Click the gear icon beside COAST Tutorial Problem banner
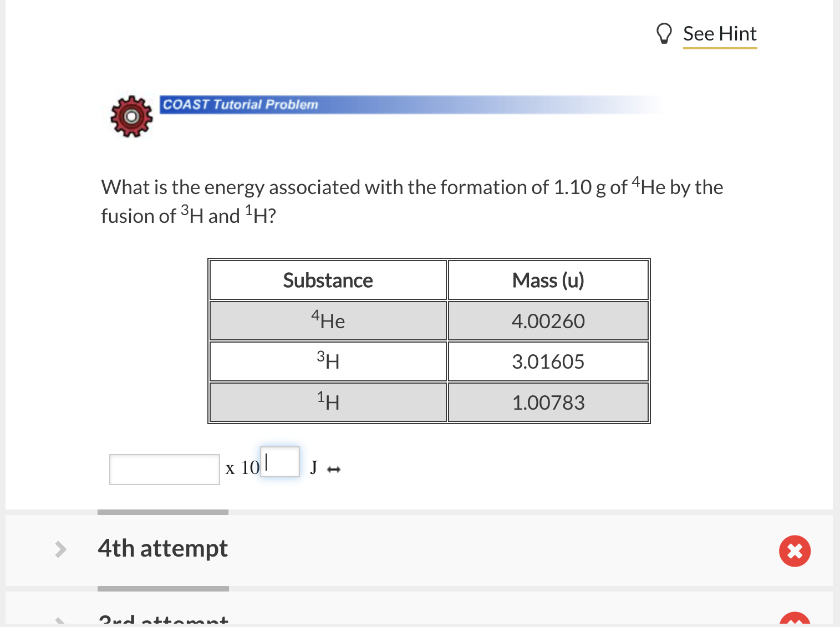Image resolution: width=840 pixels, height=627 pixels. (131, 116)
